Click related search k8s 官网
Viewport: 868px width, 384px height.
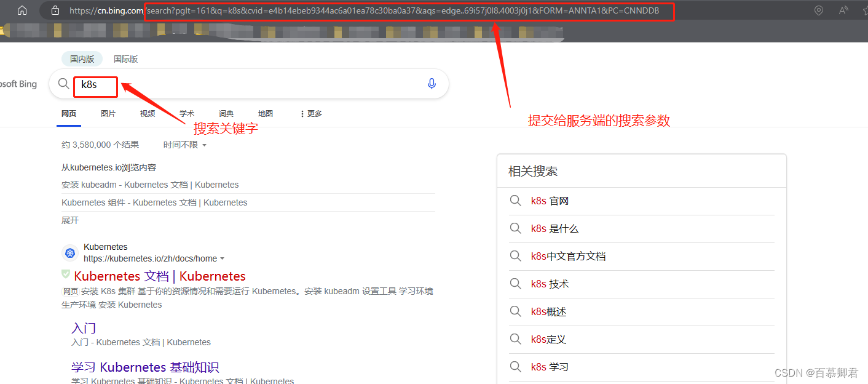[550, 201]
